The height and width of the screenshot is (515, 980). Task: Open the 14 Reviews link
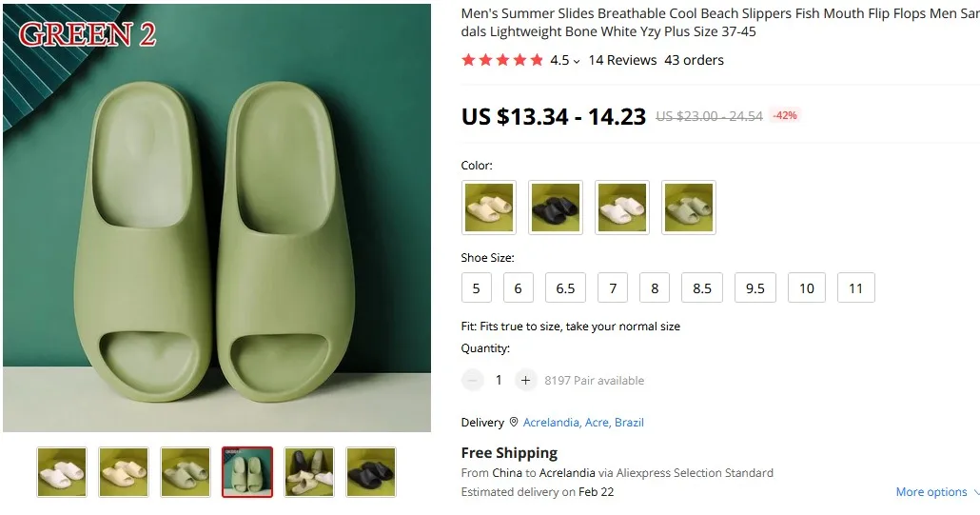(622, 60)
